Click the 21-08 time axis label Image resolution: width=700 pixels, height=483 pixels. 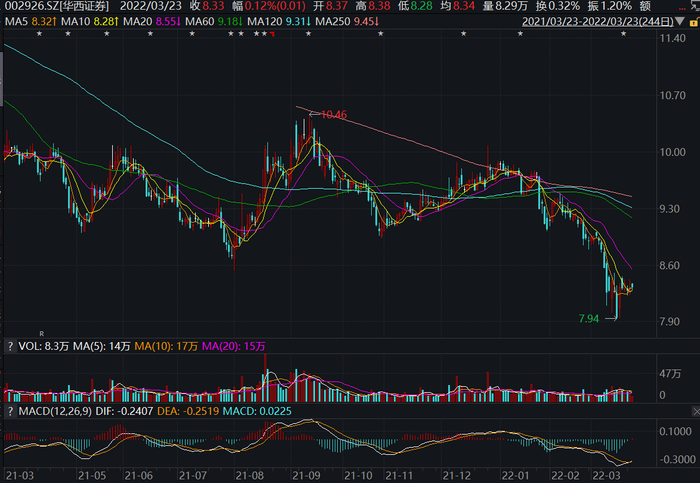pyautogui.click(x=250, y=476)
